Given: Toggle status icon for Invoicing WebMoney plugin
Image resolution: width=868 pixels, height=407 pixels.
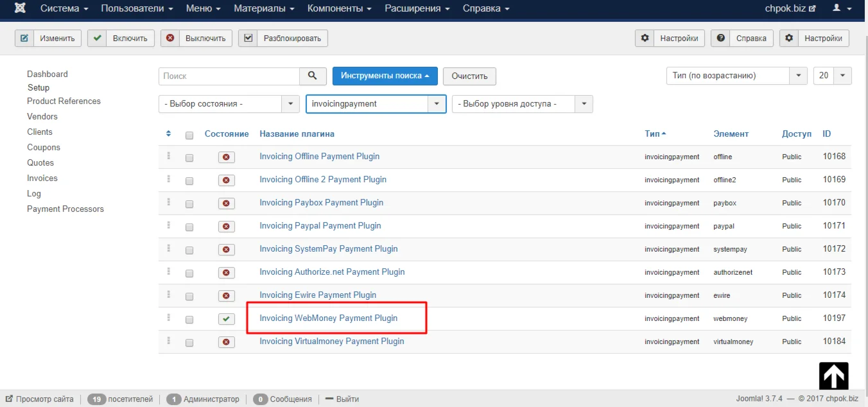Looking at the screenshot, I should tap(226, 319).
